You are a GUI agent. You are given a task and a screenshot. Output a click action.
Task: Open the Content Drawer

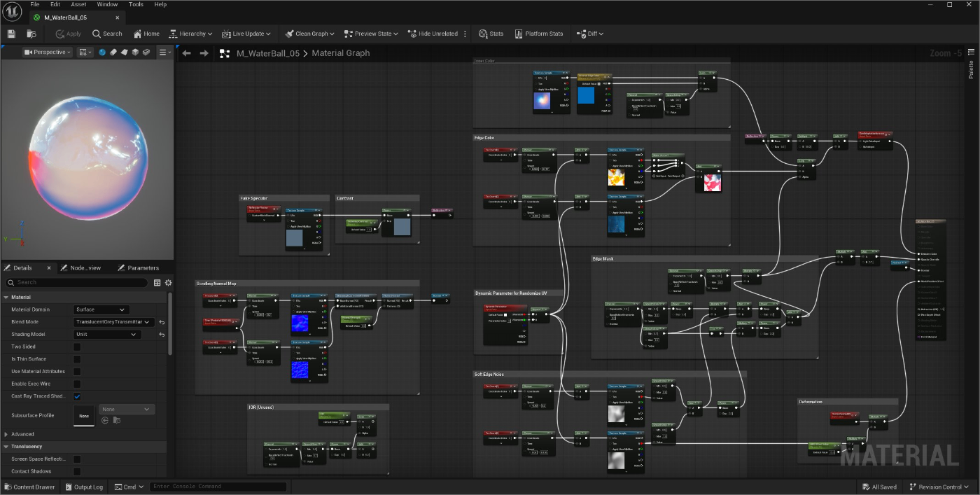point(29,487)
